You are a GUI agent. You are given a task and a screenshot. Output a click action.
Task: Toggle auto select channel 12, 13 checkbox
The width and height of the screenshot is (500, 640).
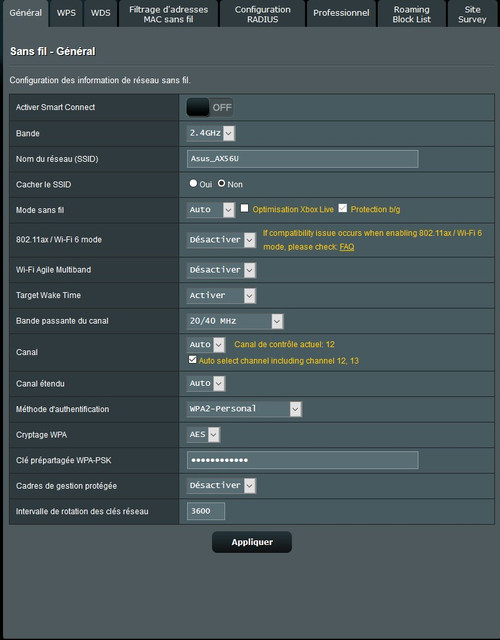point(193,360)
